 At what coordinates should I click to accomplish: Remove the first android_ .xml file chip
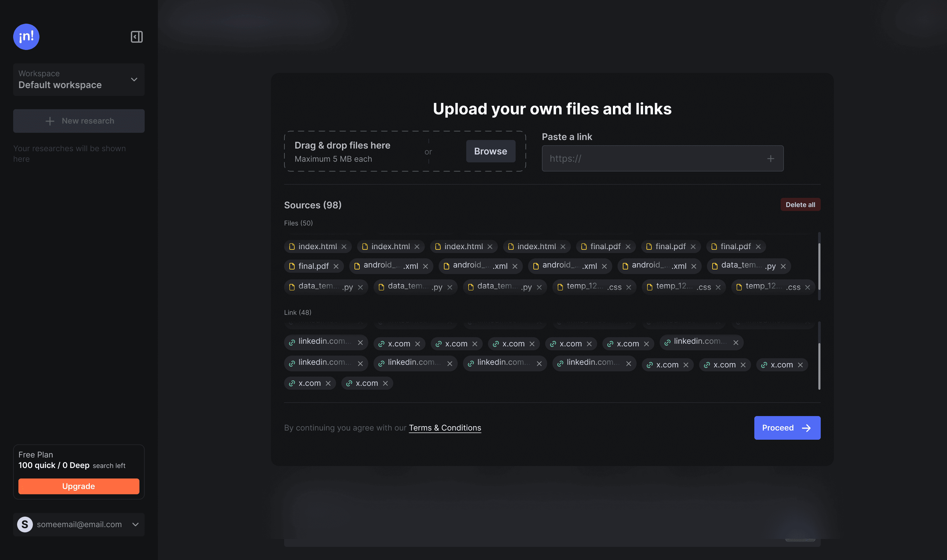click(425, 267)
